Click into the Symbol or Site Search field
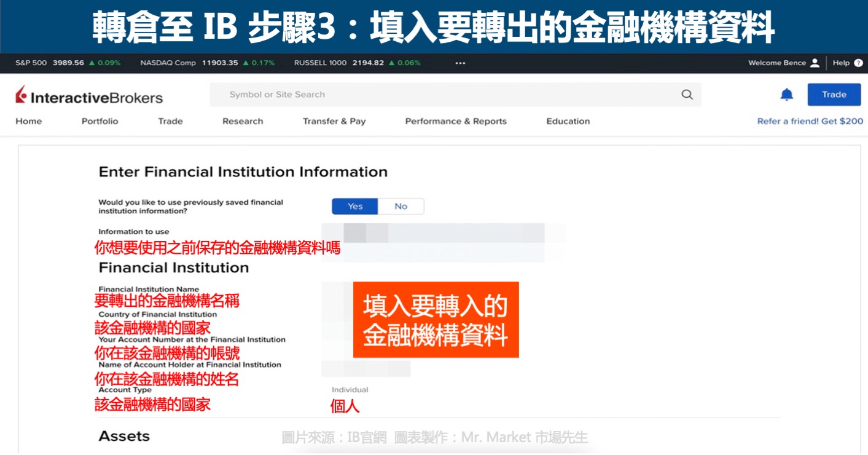The height and width of the screenshot is (455, 868). [455, 95]
